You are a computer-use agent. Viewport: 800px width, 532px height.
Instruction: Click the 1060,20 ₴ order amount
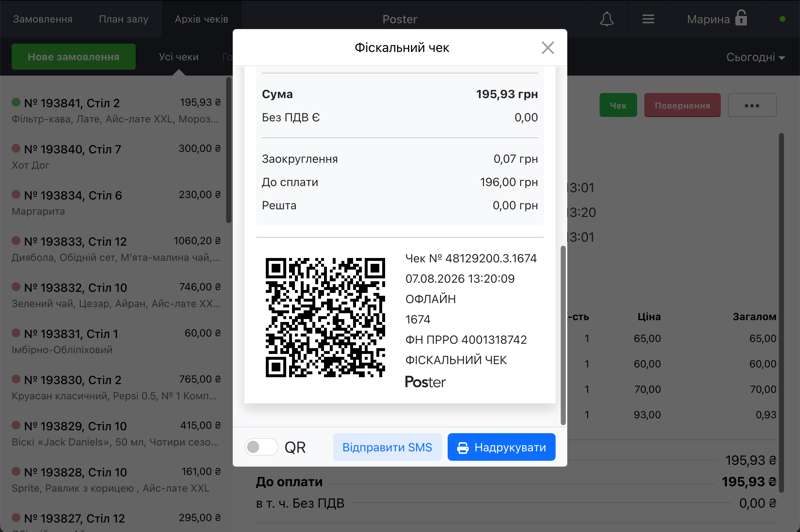[x=197, y=241]
